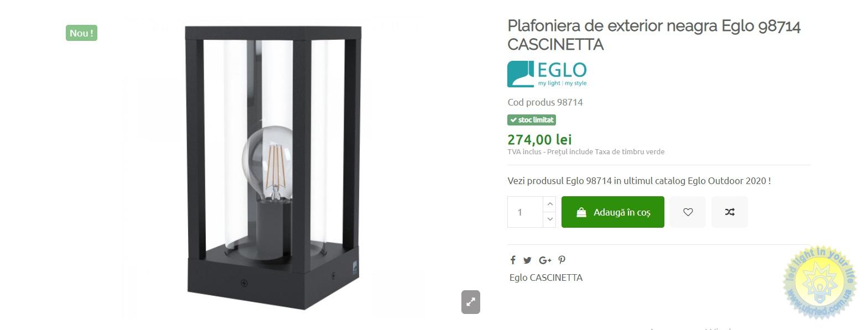Click the Nou! badge
This screenshot has height=330, width=868.
click(81, 33)
